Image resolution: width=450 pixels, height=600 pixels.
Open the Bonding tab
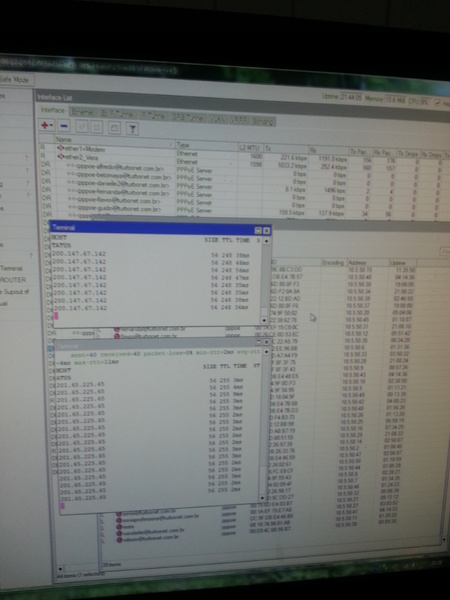[x=263, y=122]
